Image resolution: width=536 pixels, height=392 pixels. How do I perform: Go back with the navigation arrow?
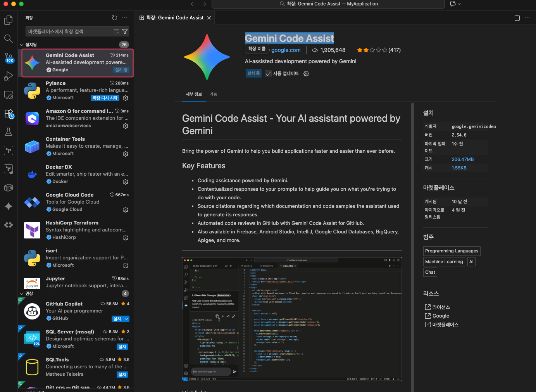coord(193,4)
